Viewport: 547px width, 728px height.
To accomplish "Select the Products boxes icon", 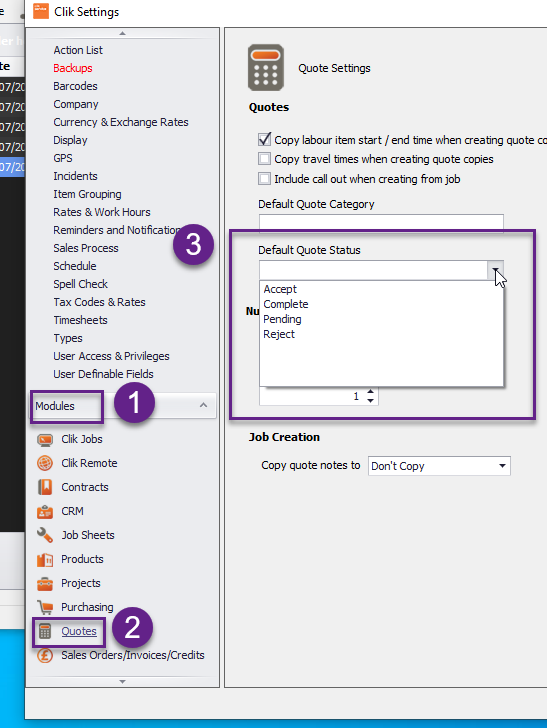I will pyautogui.click(x=45, y=559).
